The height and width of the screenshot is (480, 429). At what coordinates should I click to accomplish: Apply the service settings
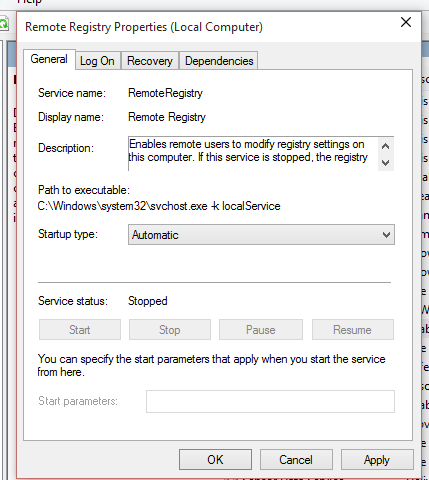tap(377, 460)
